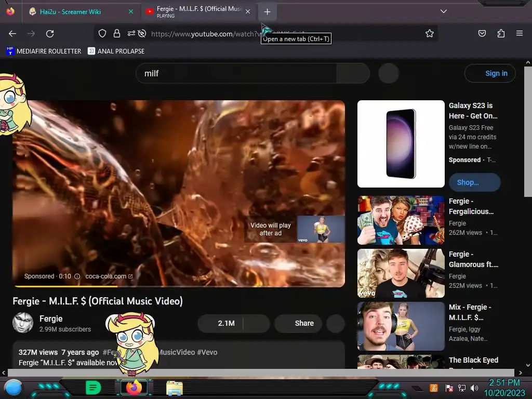Open the MEDIAFIRE ROULETTER bookmark
532x399 pixels.
pos(44,51)
